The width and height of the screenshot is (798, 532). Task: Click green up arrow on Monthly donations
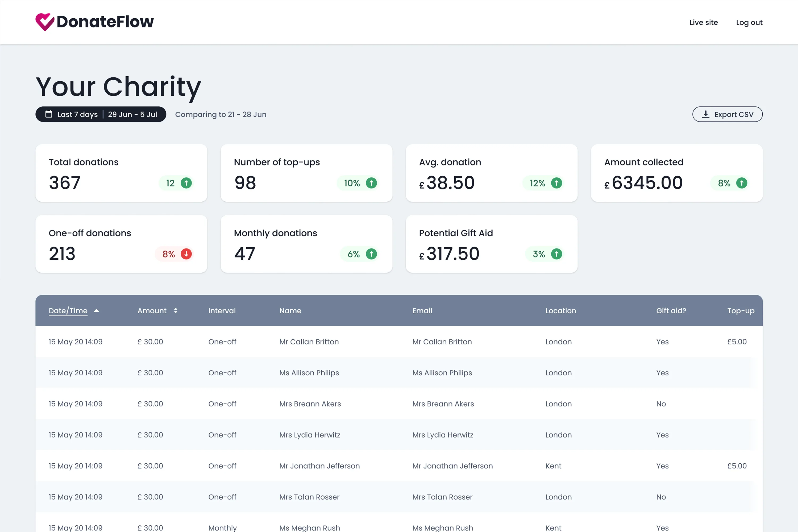(x=372, y=254)
